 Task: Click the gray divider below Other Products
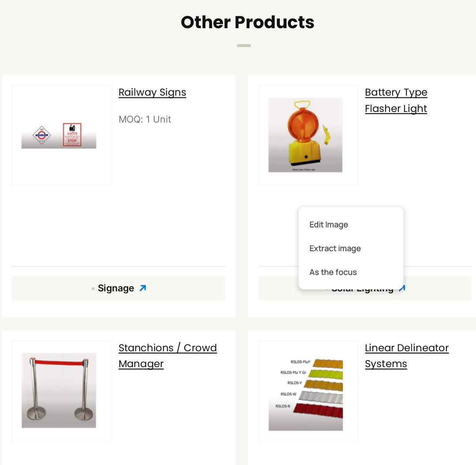244,45
